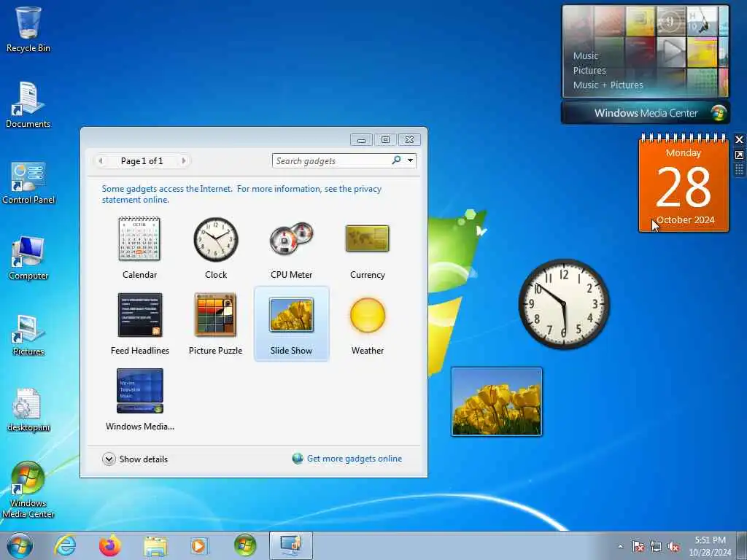Click Get more gadgets online link

354,459
